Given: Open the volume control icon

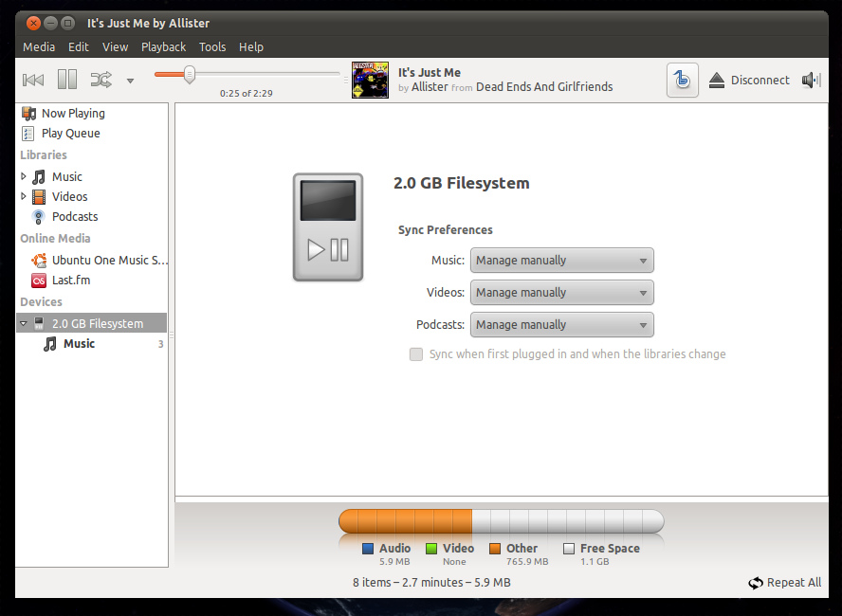Looking at the screenshot, I should pyautogui.click(x=811, y=81).
